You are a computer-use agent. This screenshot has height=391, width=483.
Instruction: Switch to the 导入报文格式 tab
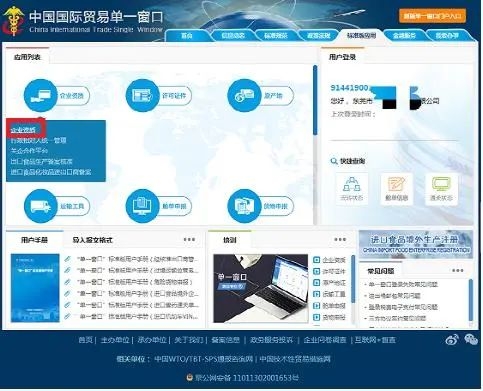click(x=92, y=240)
